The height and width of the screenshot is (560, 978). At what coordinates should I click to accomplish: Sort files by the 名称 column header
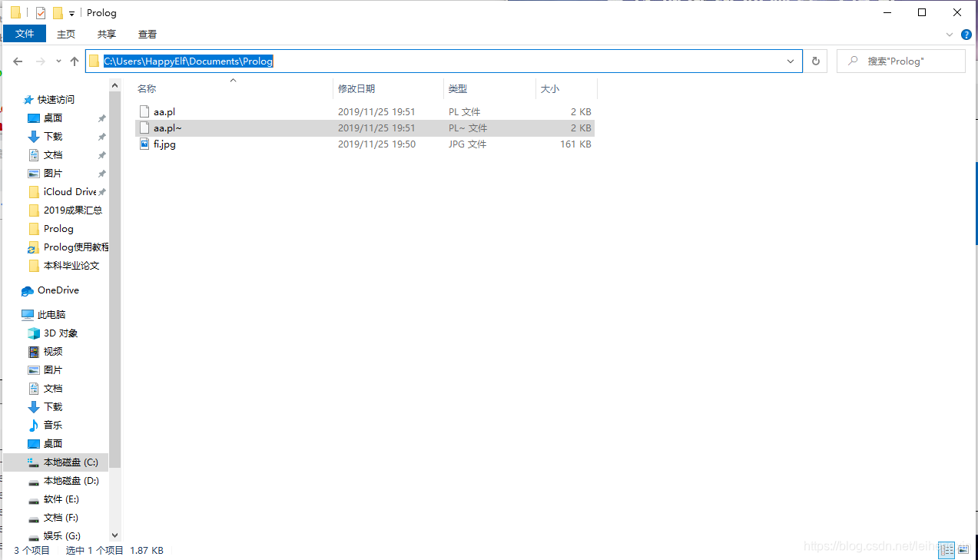(148, 88)
